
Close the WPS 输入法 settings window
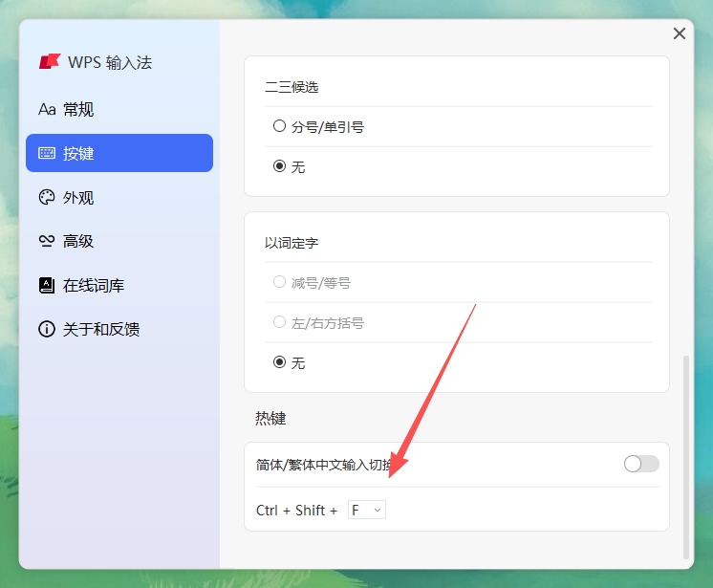[x=680, y=33]
